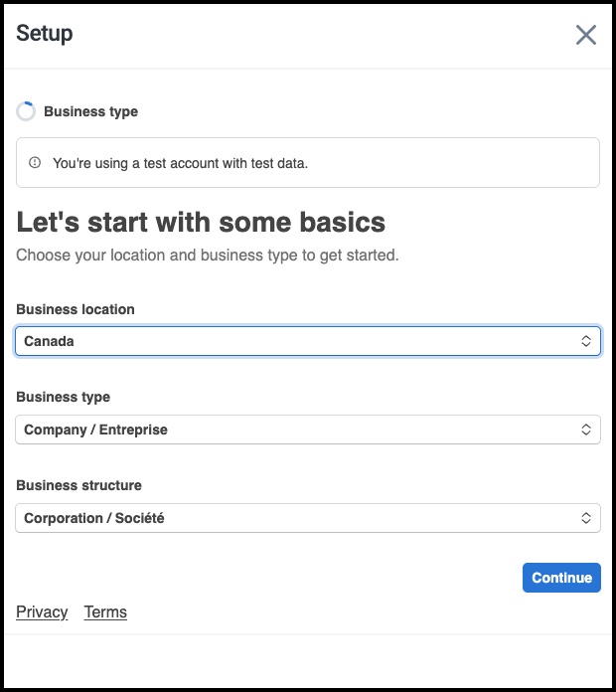Open the Privacy link
The width and height of the screenshot is (616, 692).
coord(42,611)
